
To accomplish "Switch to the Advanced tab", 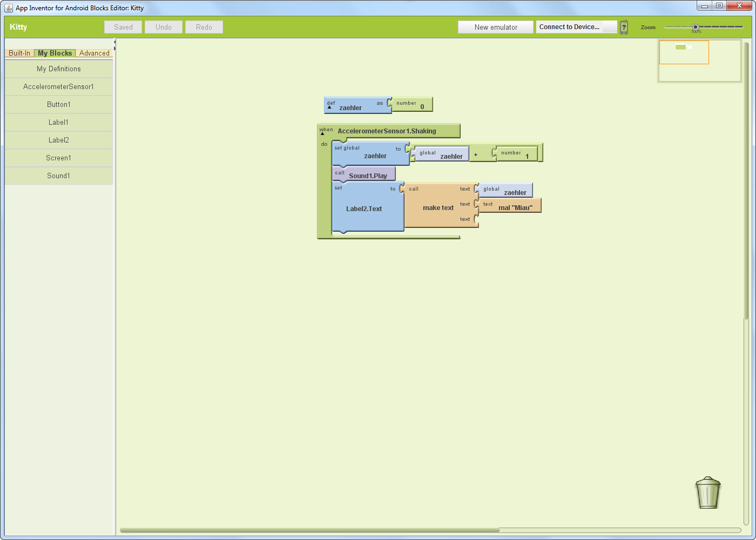I will click(x=94, y=53).
